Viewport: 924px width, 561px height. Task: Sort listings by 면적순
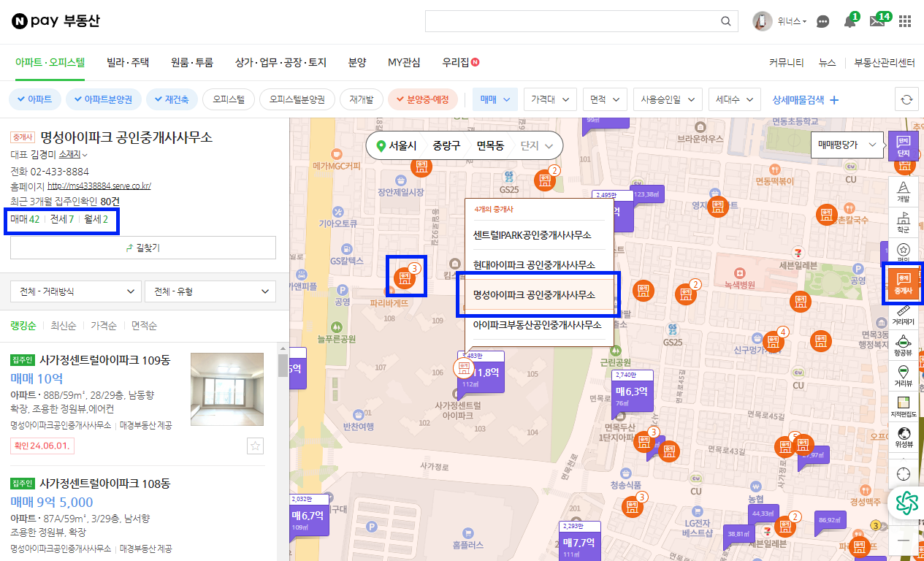(x=145, y=326)
